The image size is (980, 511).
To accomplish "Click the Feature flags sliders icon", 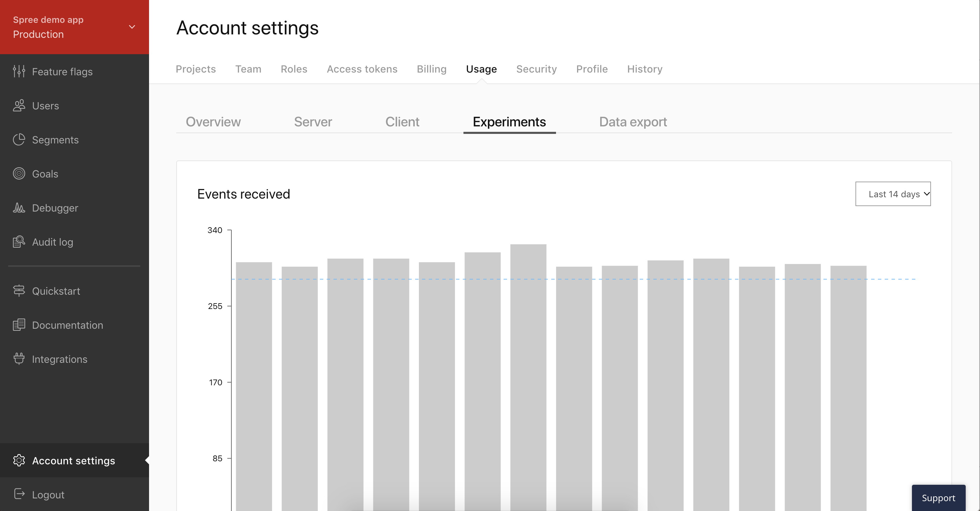I will point(19,72).
